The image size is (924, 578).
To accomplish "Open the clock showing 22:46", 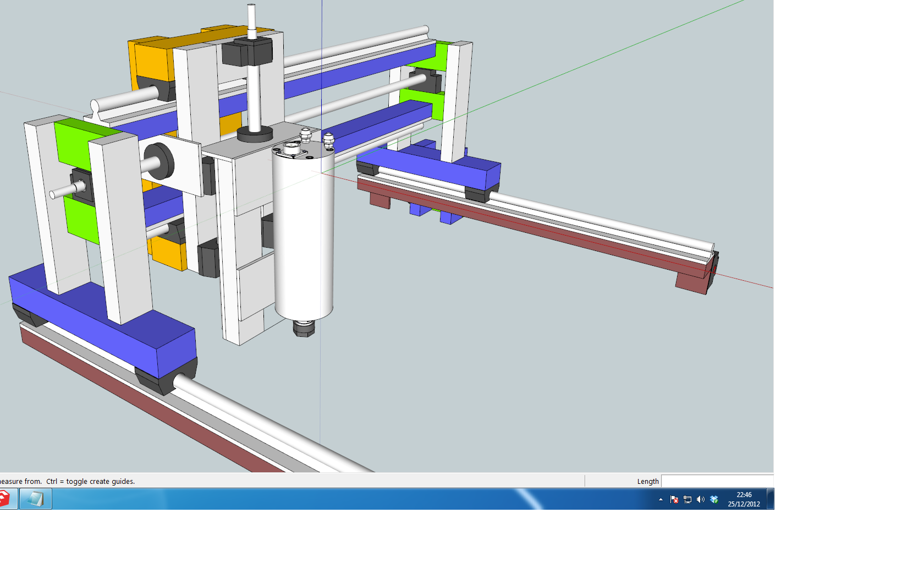I will point(744,499).
